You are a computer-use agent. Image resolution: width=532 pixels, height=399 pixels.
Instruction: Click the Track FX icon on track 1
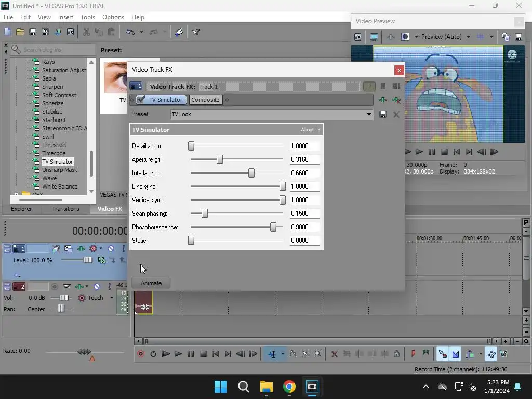[x=81, y=249]
